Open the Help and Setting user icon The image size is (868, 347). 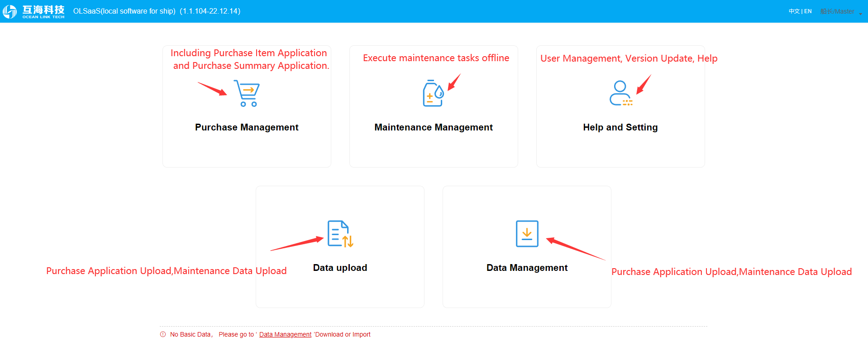[620, 93]
